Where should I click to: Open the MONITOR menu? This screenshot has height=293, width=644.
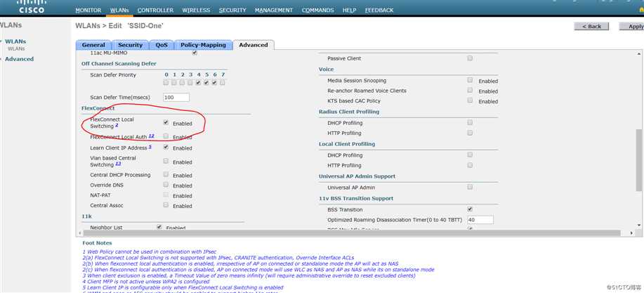[88, 11]
